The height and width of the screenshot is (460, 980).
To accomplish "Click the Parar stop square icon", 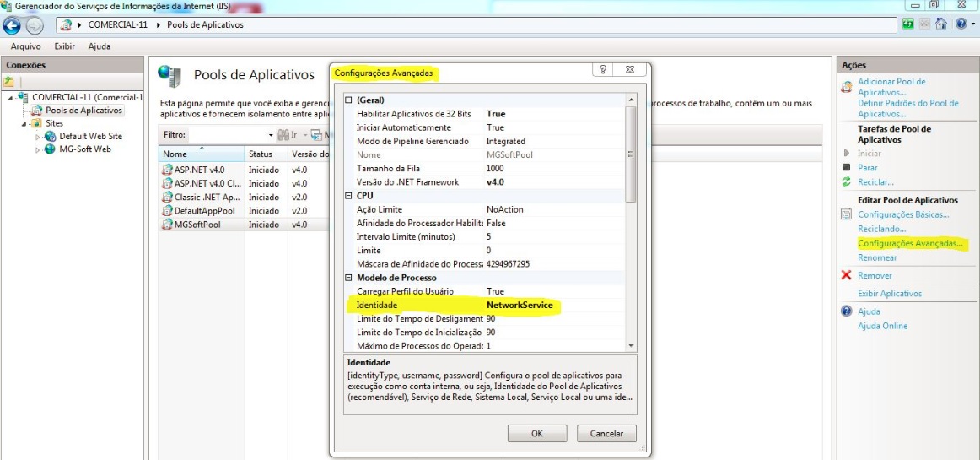I will pos(847,168).
